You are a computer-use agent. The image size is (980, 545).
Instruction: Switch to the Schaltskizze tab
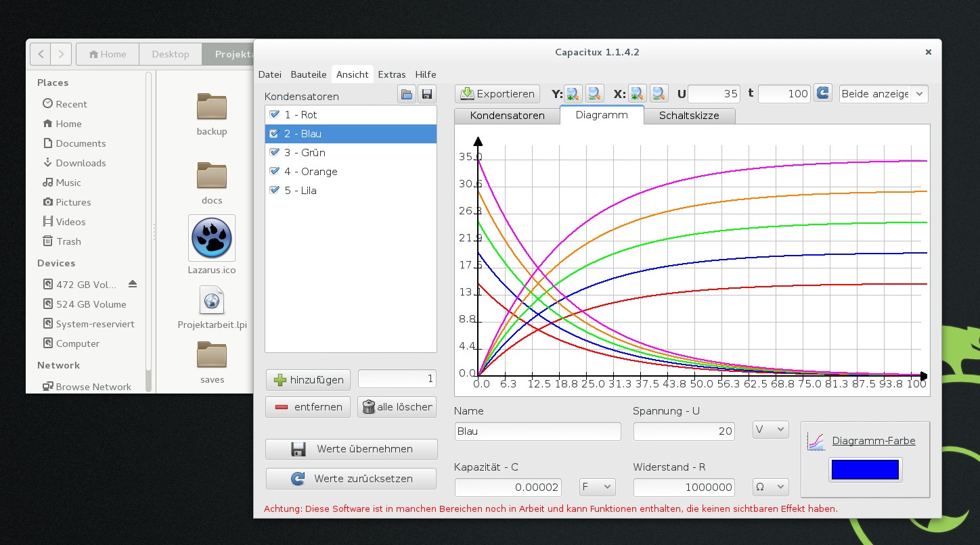tap(688, 116)
